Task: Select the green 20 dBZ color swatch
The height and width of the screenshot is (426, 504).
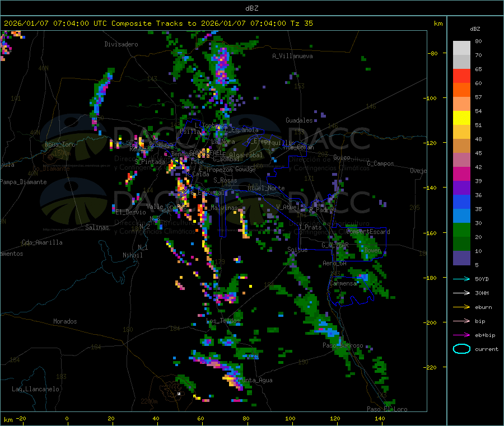Action: (461, 230)
